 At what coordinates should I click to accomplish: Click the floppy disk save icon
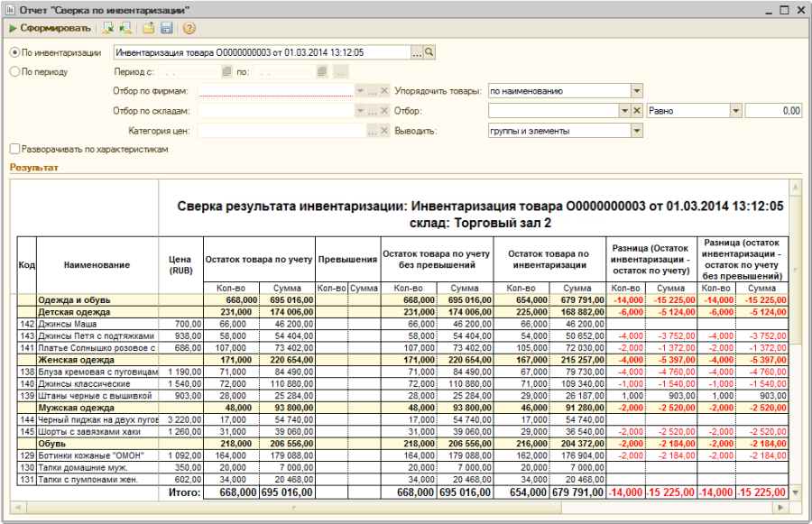click(166, 29)
